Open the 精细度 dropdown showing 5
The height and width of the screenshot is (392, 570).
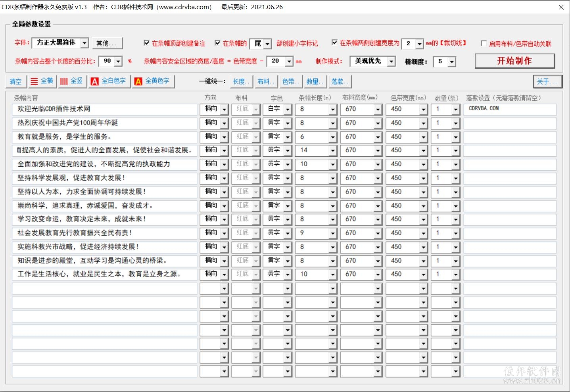[x=452, y=62]
